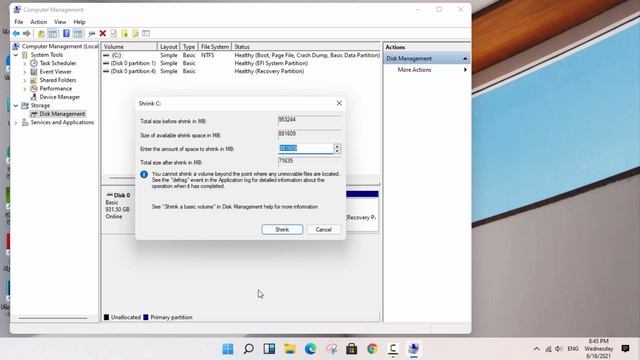Show hidden system tray icons
Image resolution: width=640 pixels, height=360 pixels.
[536, 349]
